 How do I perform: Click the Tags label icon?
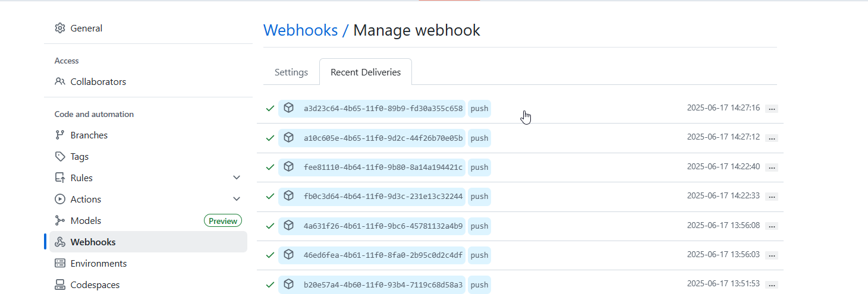tap(59, 157)
